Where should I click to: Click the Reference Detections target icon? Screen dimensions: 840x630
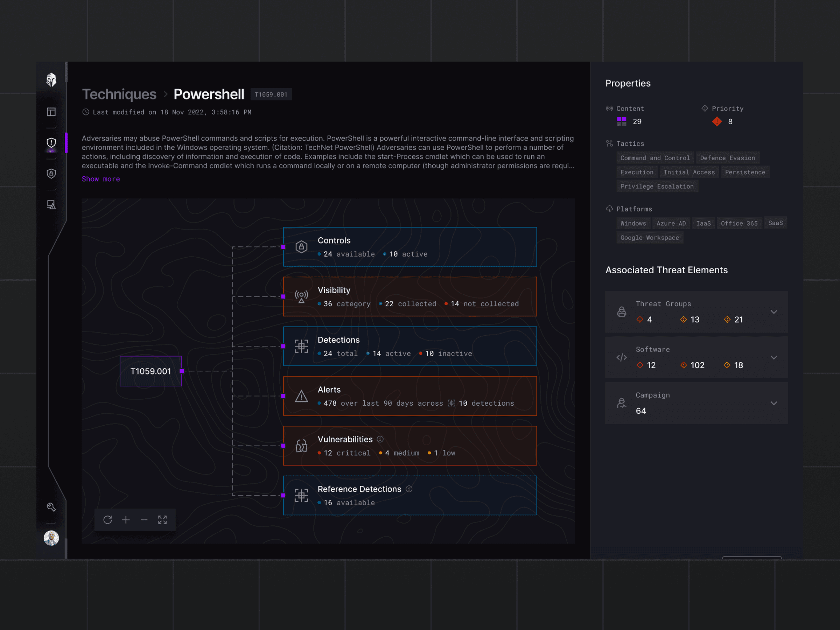coord(301,496)
